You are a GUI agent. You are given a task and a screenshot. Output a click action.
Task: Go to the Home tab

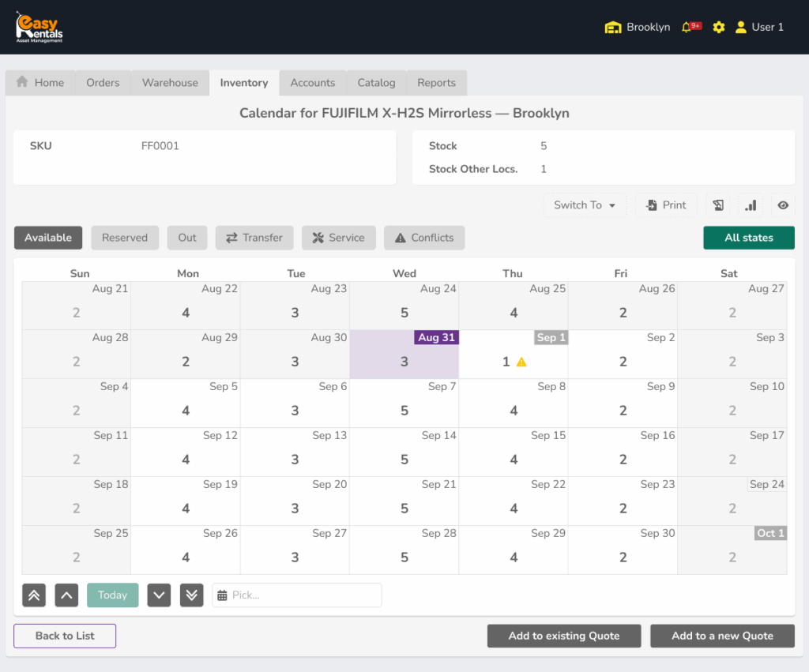(x=40, y=82)
